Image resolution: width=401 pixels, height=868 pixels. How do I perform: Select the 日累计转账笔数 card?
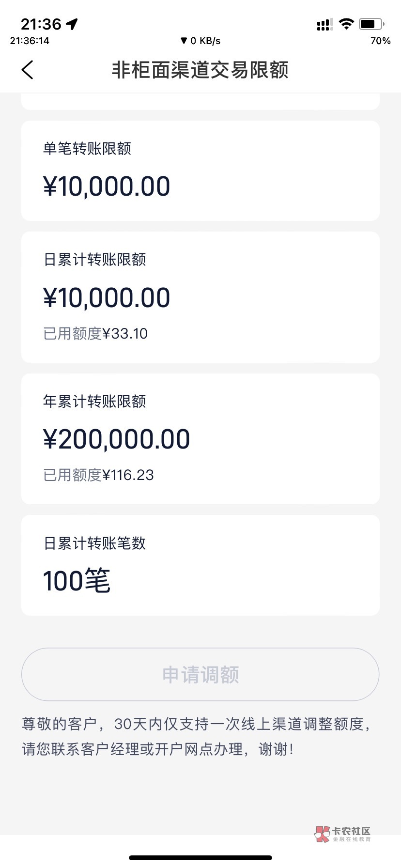coord(200,565)
